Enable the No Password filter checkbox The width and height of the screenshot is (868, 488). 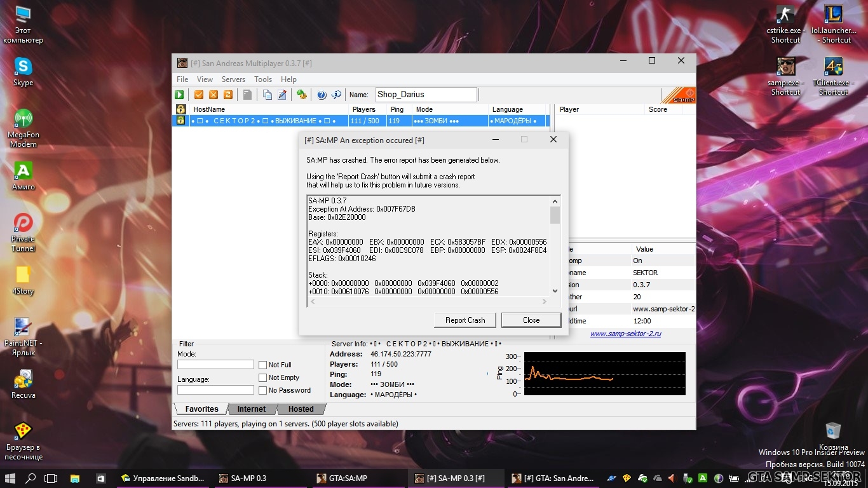(263, 390)
